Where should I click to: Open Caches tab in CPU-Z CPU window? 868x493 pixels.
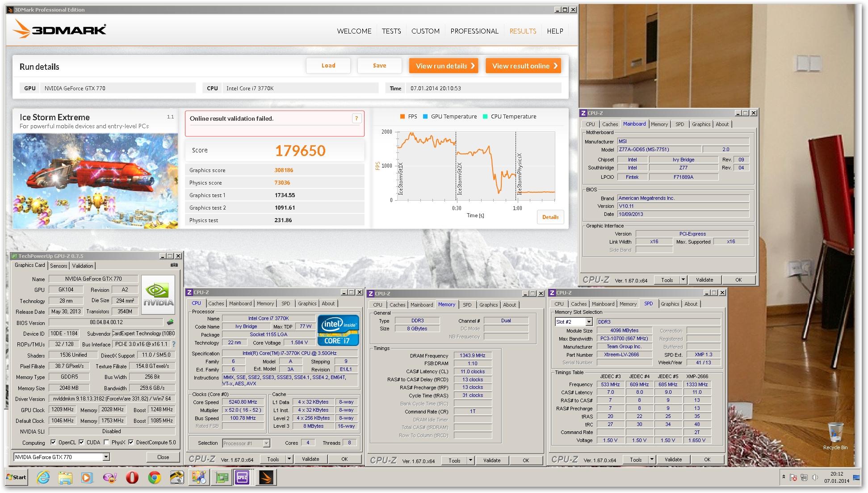pyautogui.click(x=216, y=303)
